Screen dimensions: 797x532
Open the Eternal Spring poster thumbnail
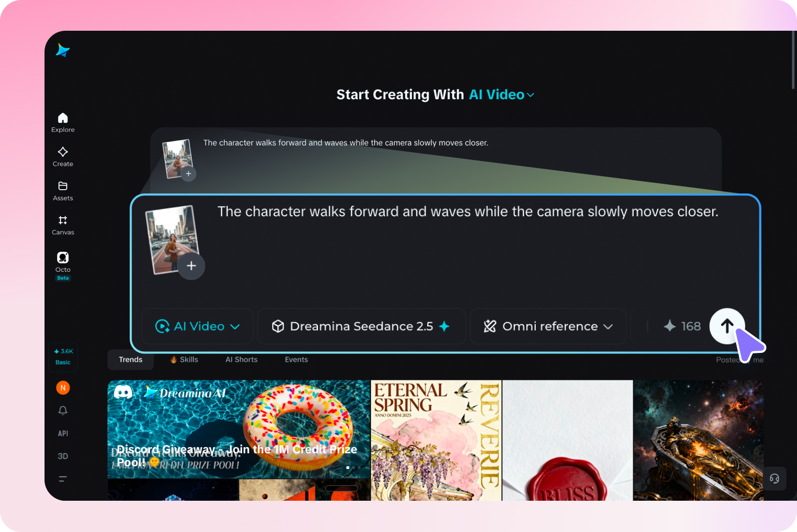(436, 440)
